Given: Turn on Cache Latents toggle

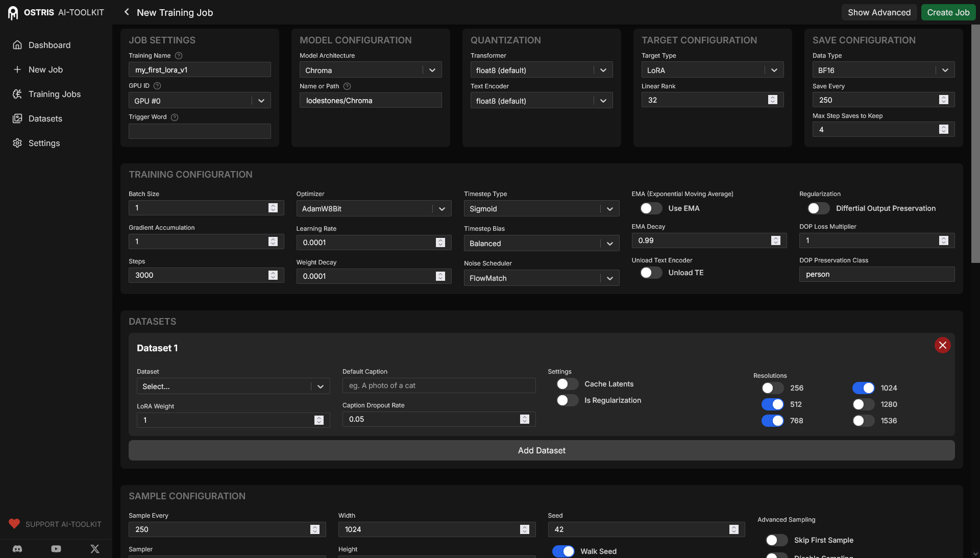Looking at the screenshot, I should pyautogui.click(x=567, y=384).
